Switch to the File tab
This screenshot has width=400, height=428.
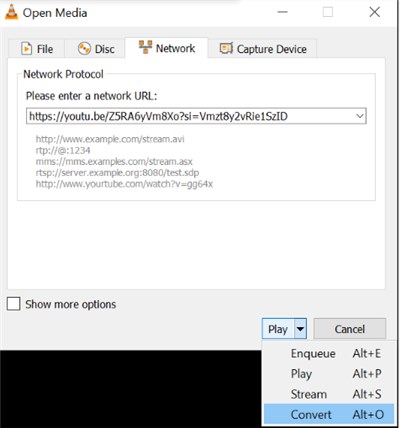click(x=37, y=49)
